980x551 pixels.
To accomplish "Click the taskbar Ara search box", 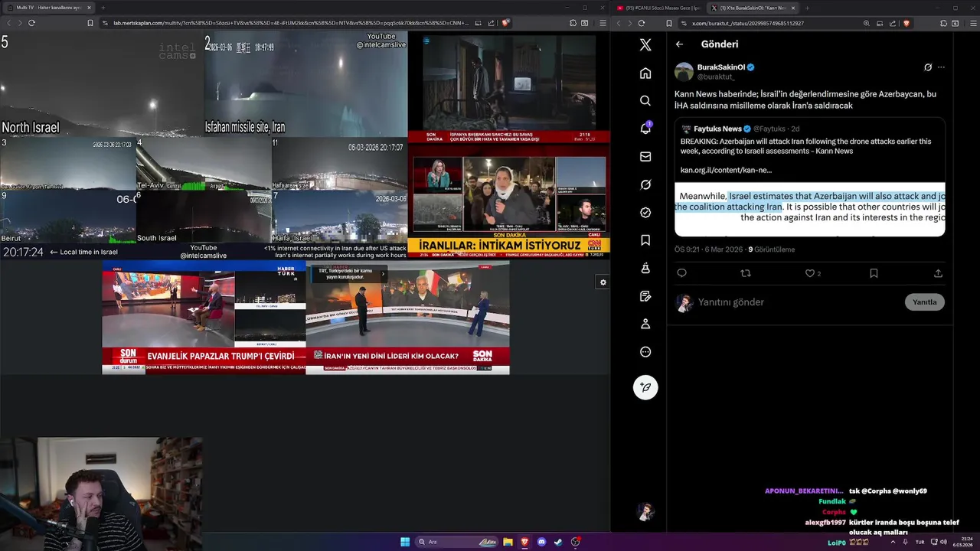I will coord(456,542).
